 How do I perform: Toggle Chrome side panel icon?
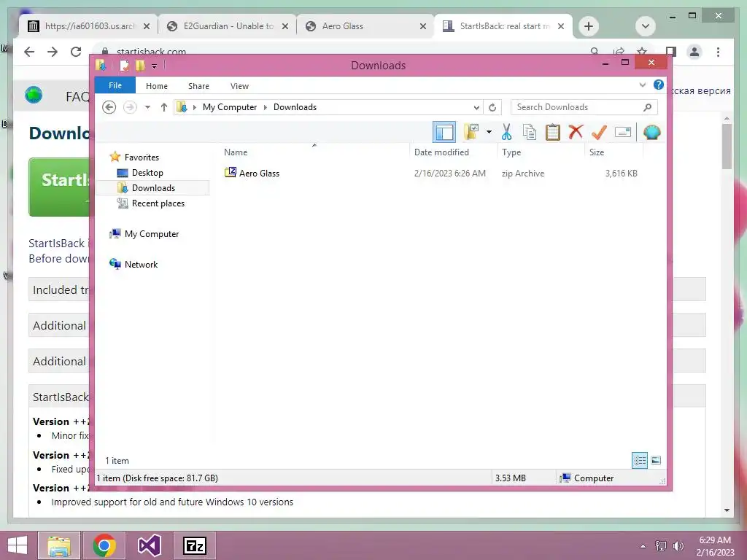tap(670, 52)
